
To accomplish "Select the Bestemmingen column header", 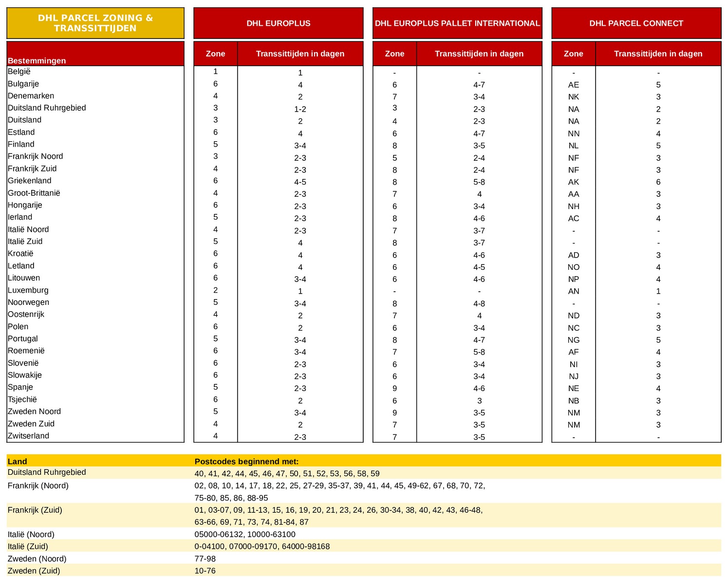I will (37, 60).
